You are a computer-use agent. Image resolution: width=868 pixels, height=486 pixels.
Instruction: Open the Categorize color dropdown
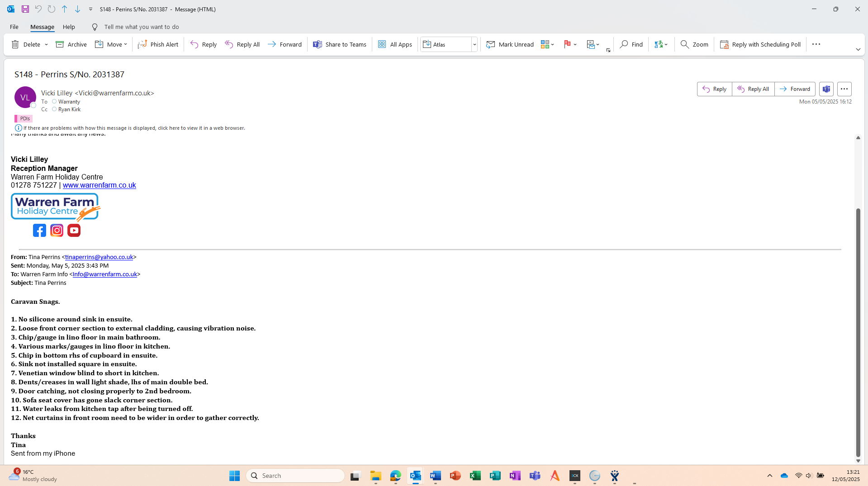coord(547,44)
